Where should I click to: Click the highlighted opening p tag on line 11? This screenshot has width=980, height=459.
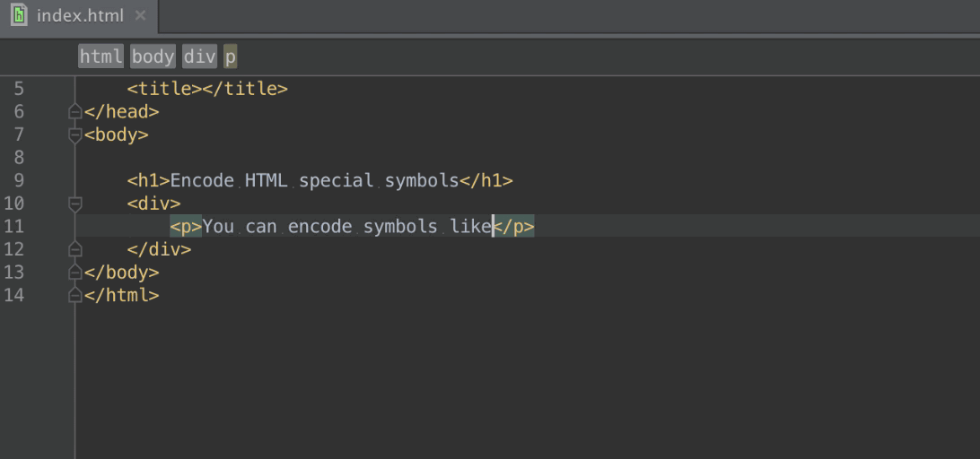(x=186, y=227)
